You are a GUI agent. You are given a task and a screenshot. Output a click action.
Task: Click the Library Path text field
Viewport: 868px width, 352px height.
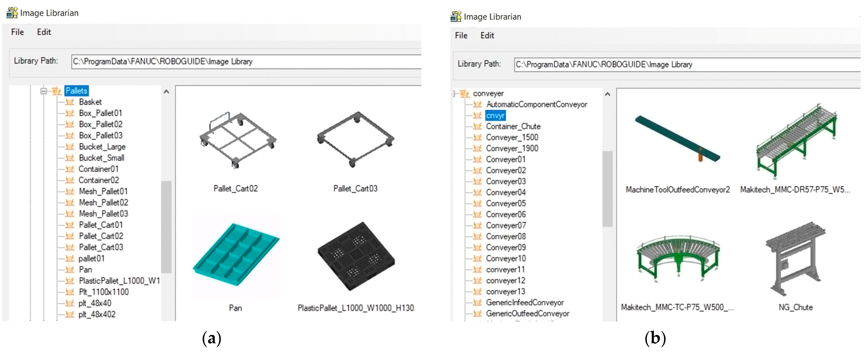(x=236, y=61)
